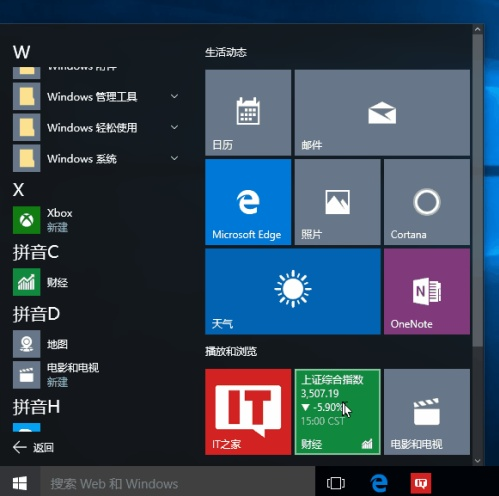Image resolution: width=499 pixels, height=496 pixels.
Task: Select the 拼音C section header
Action: click(36, 252)
